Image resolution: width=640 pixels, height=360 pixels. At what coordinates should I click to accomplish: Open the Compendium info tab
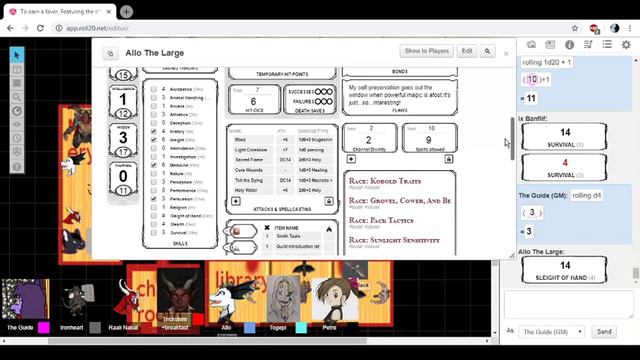[x=569, y=44]
